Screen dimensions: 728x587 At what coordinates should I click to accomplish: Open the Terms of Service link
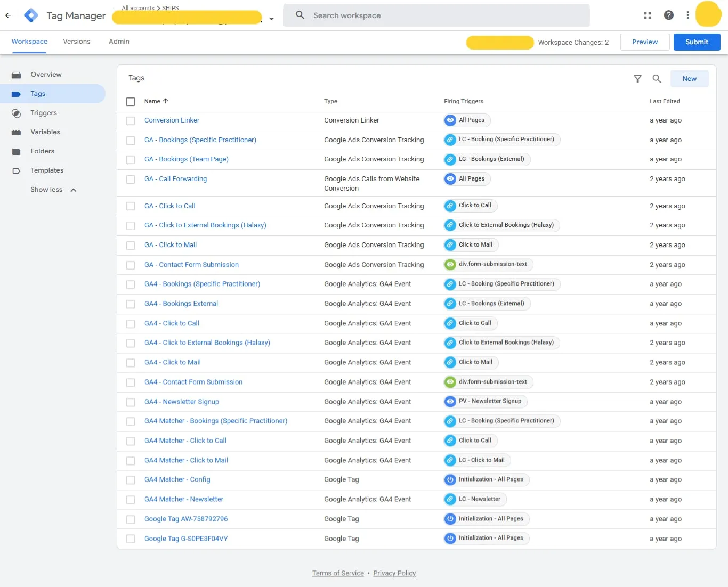pos(338,573)
